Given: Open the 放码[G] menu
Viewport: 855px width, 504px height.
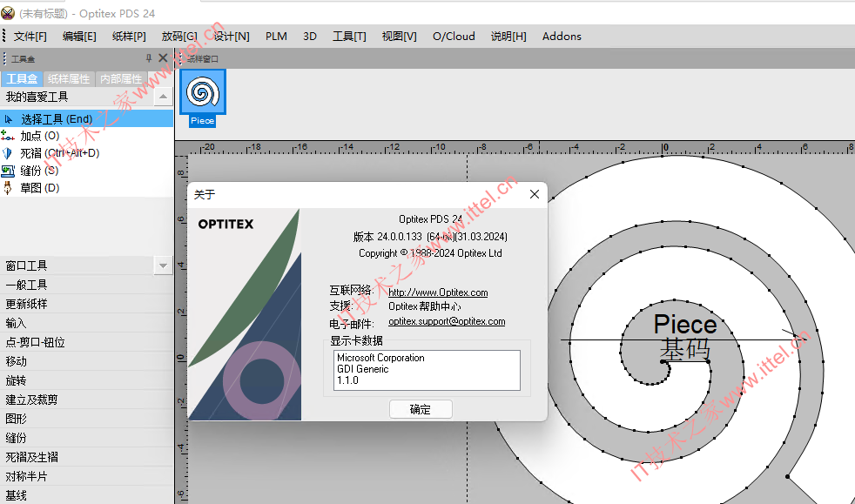Looking at the screenshot, I should point(179,37).
